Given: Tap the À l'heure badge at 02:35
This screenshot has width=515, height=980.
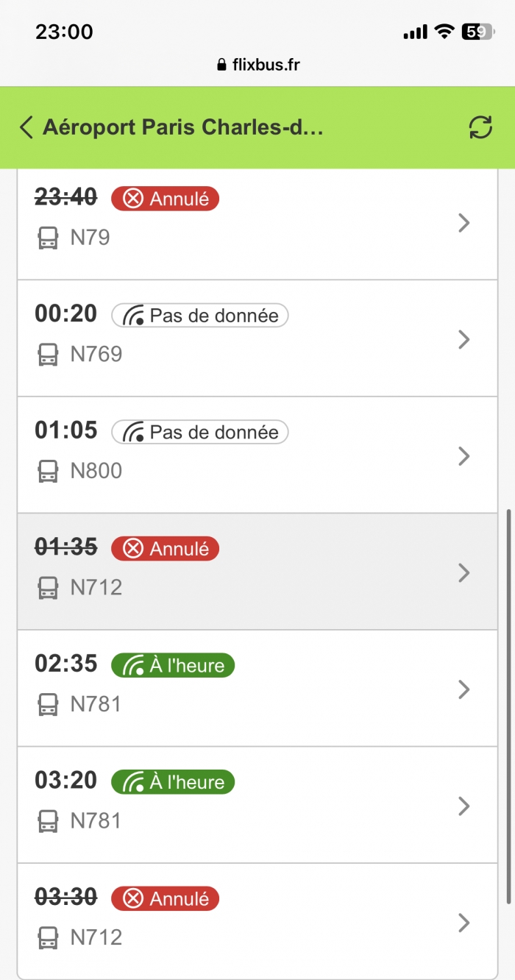Looking at the screenshot, I should (173, 665).
